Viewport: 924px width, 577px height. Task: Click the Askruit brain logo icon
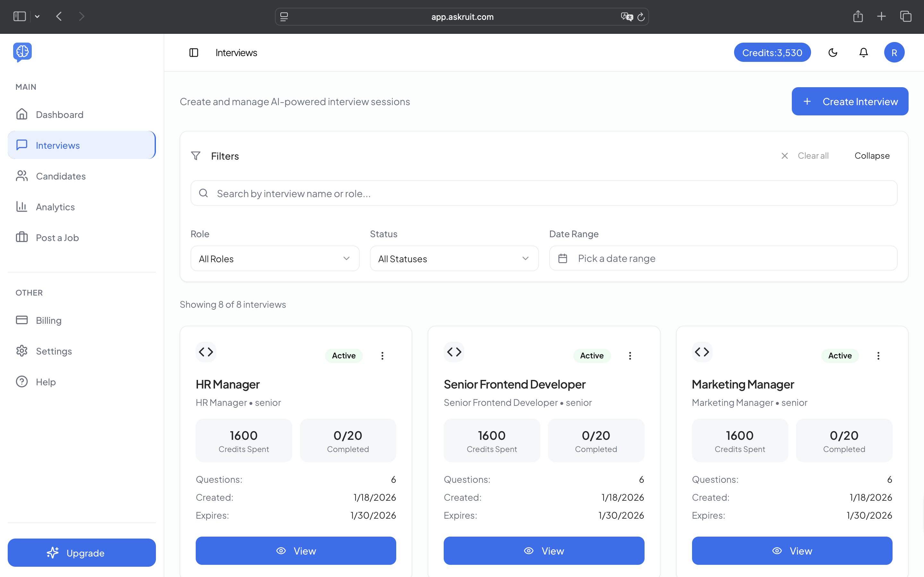click(22, 52)
